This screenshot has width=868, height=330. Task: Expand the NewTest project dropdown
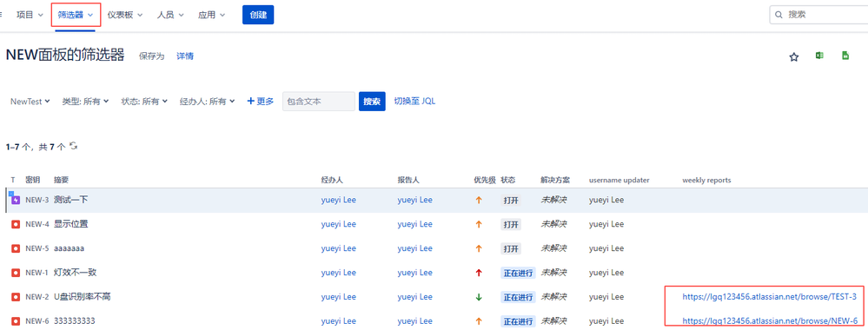(30, 102)
